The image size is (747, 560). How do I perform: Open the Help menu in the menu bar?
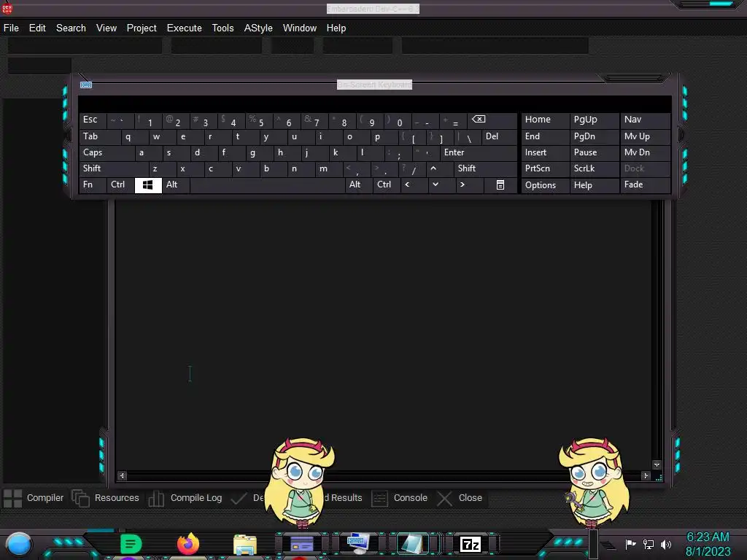pos(336,28)
